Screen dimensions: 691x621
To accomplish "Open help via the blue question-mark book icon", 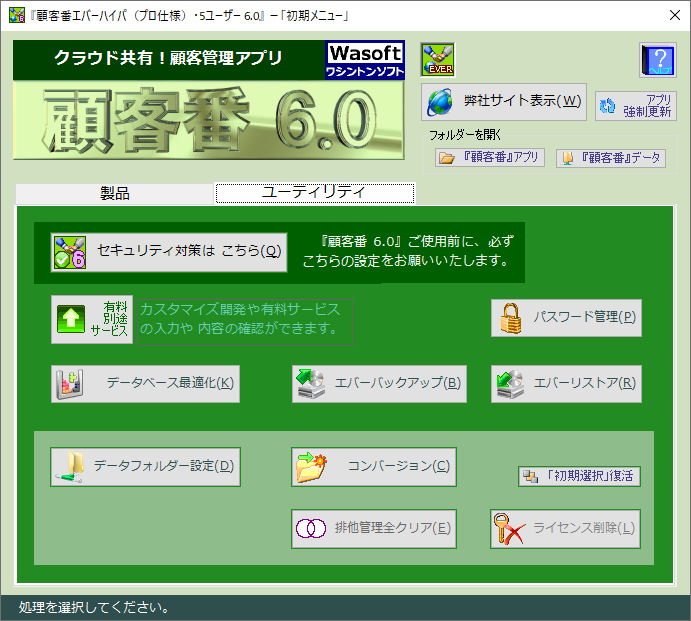I will tap(658, 60).
